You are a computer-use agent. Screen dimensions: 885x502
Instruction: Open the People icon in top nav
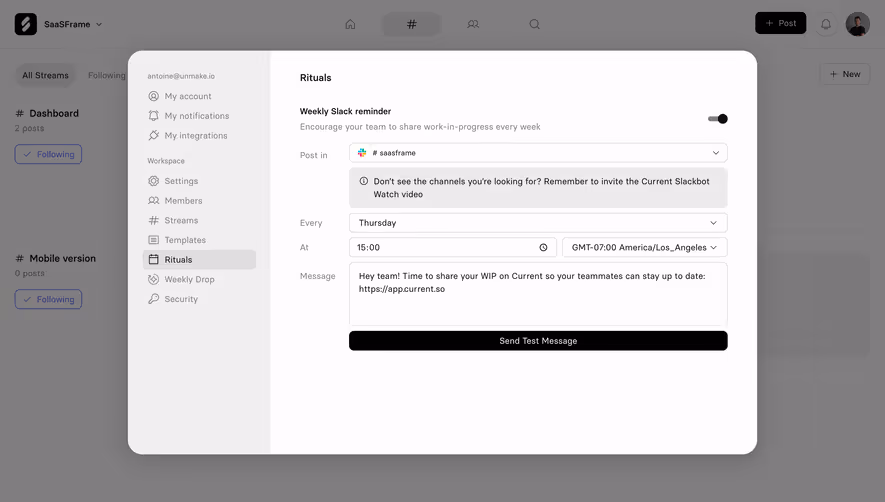point(473,24)
